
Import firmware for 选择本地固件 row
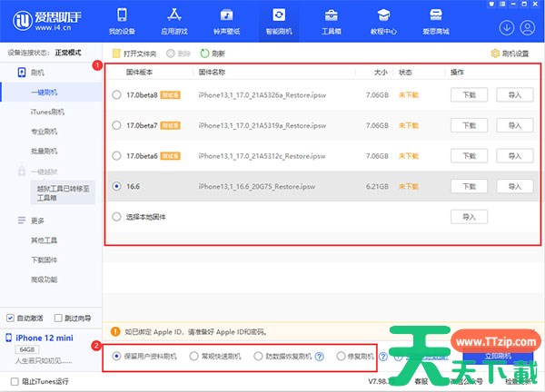pyautogui.click(x=469, y=217)
